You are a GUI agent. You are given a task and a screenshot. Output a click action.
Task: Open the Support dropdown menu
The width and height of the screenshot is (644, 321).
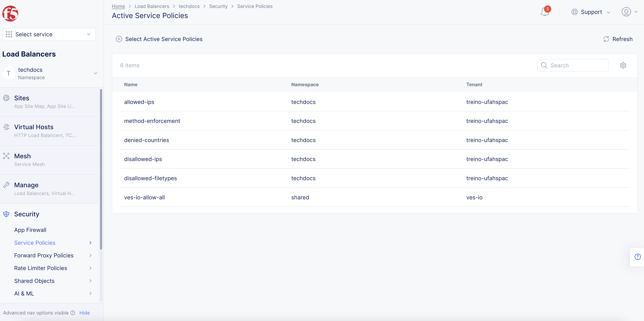591,12
